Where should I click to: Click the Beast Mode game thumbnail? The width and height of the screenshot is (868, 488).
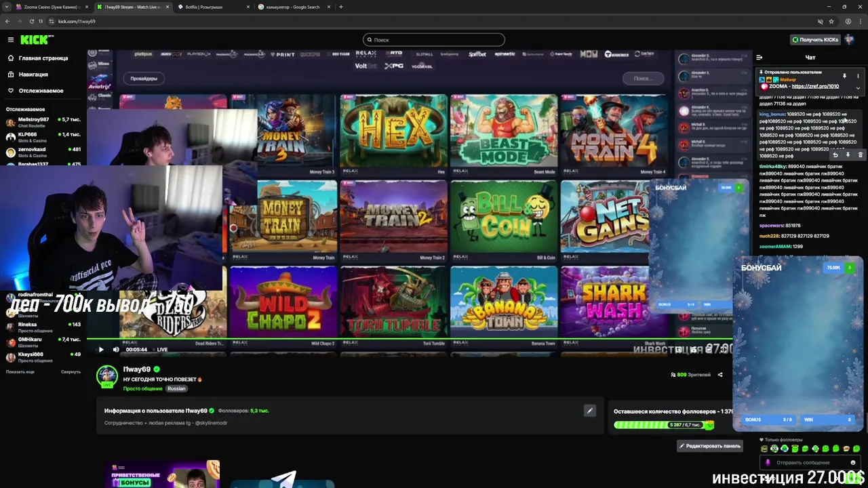(x=504, y=131)
